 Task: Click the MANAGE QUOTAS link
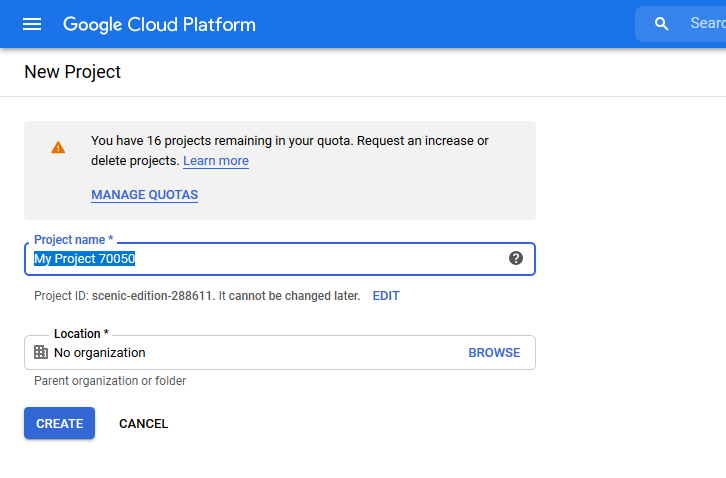click(x=144, y=195)
